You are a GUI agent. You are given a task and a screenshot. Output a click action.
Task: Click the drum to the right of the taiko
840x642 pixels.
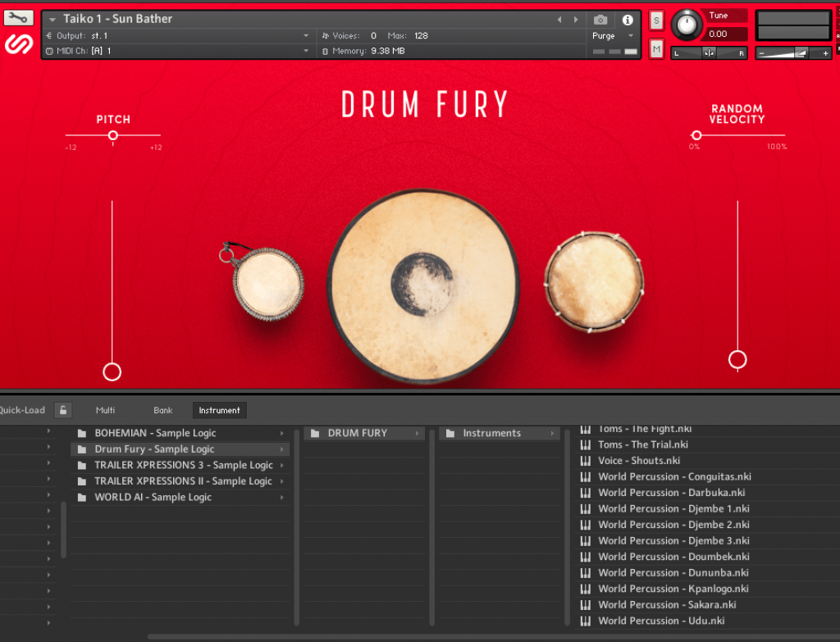tap(594, 282)
